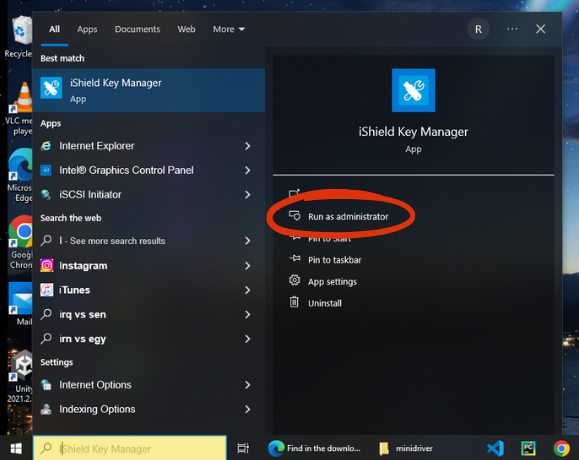
Task: Close the search panel with X
Action: pyautogui.click(x=541, y=29)
